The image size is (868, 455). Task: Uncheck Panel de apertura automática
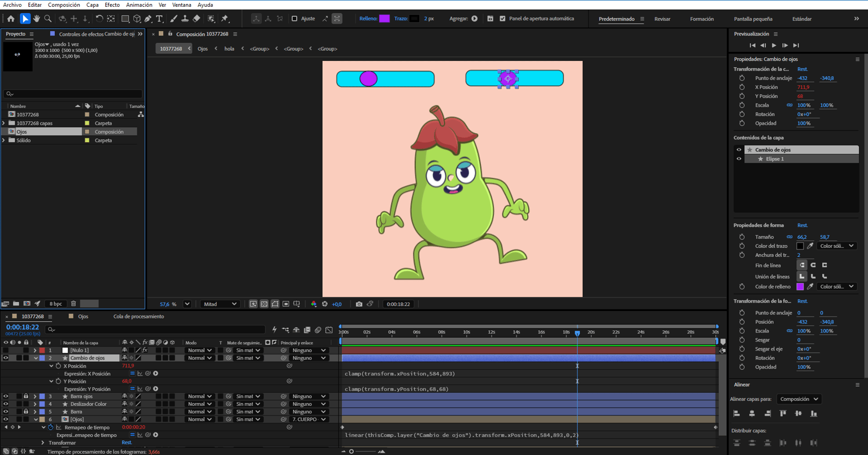pyautogui.click(x=503, y=19)
